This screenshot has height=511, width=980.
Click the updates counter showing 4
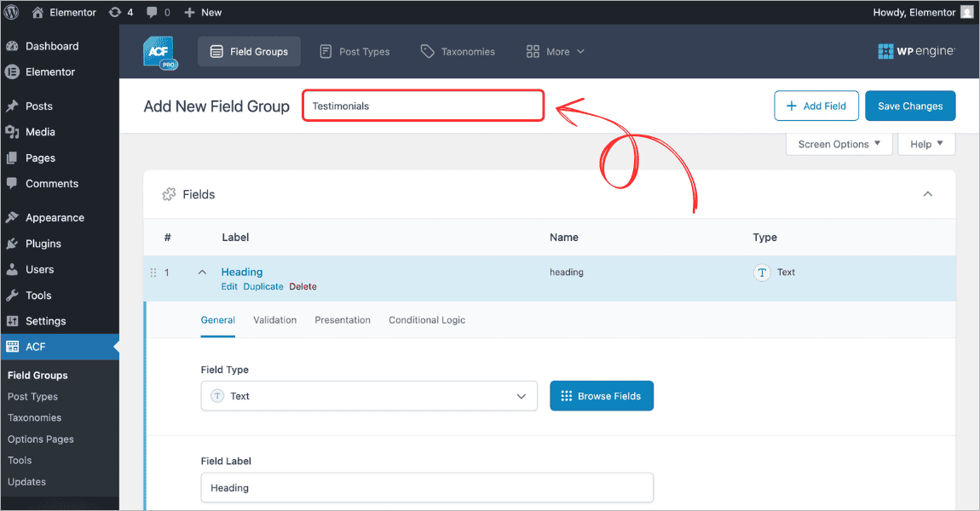[121, 12]
